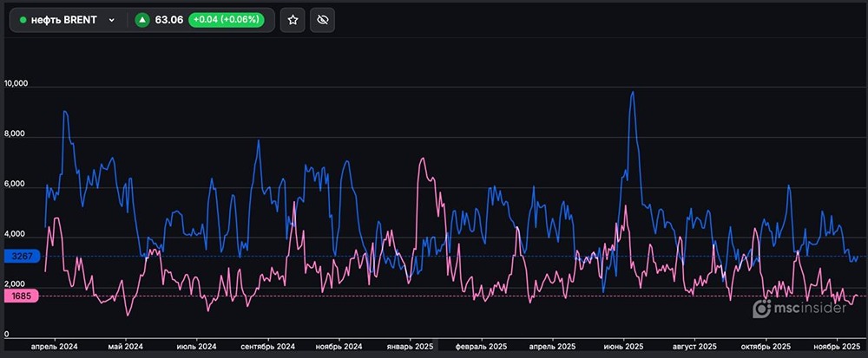Click the июнь 2025 timeline label
Image resolution: width=868 pixels, height=358 pixels.
621,347
